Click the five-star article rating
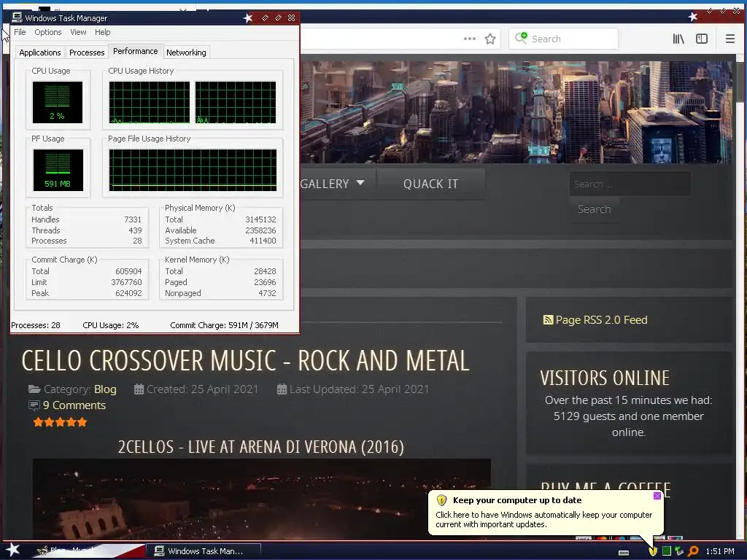747x560 pixels. (x=60, y=422)
